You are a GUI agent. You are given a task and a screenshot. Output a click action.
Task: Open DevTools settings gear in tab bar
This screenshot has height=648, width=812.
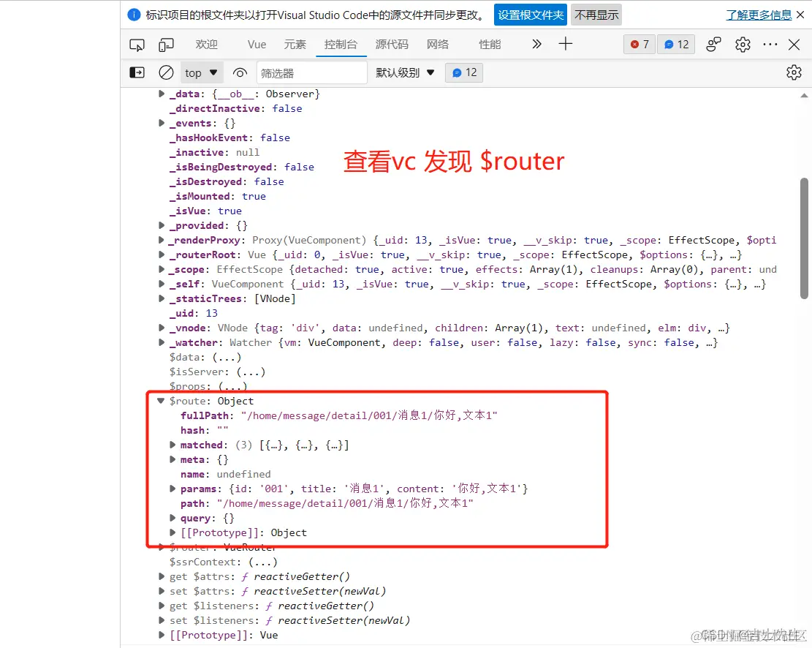[x=743, y=45]
